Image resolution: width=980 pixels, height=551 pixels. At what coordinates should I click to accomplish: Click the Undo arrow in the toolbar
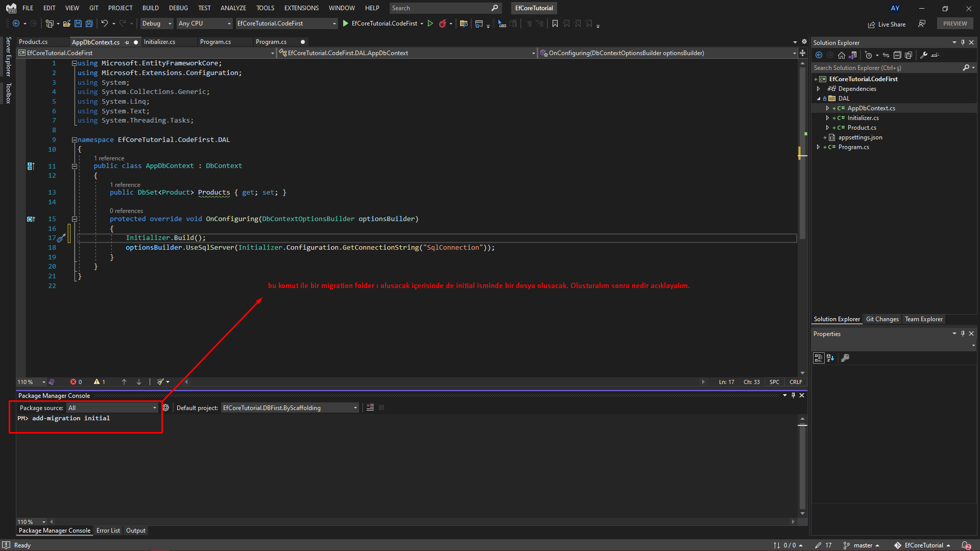click(104, 23)
